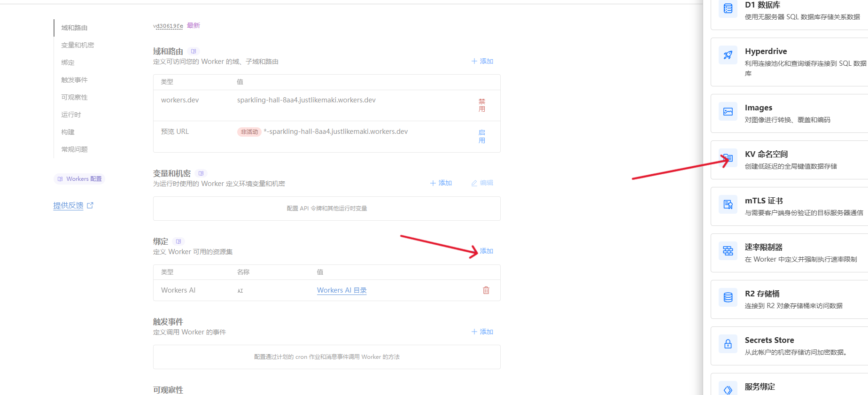This screenshot has height=395, width=868.
Task: Jump to 触发事件 in sidebar
Action: point(74,80)
